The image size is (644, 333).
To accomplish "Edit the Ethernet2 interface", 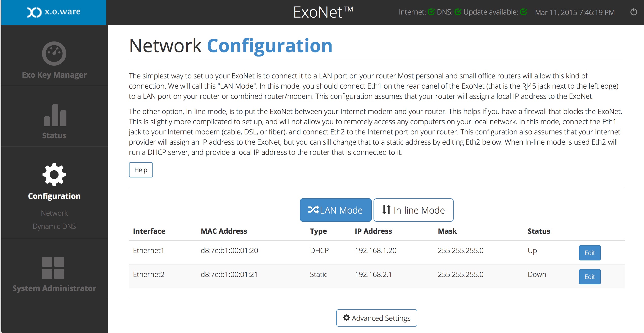I will click(x=590, y=276).
